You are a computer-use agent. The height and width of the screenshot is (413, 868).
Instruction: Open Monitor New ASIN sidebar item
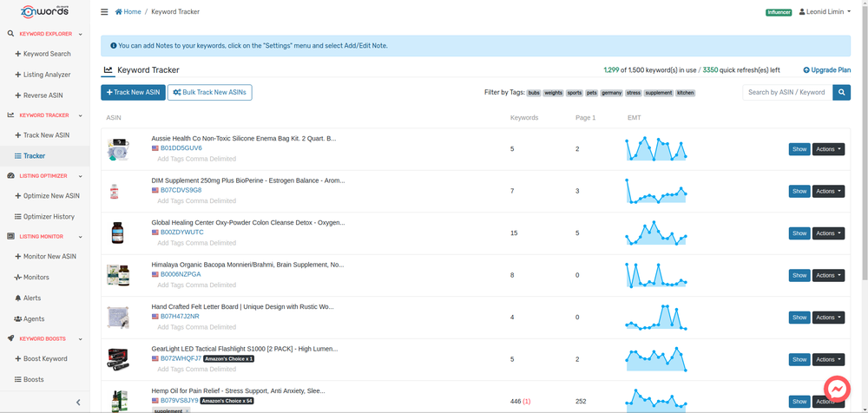pyautogui.click(x=45, y=256)
